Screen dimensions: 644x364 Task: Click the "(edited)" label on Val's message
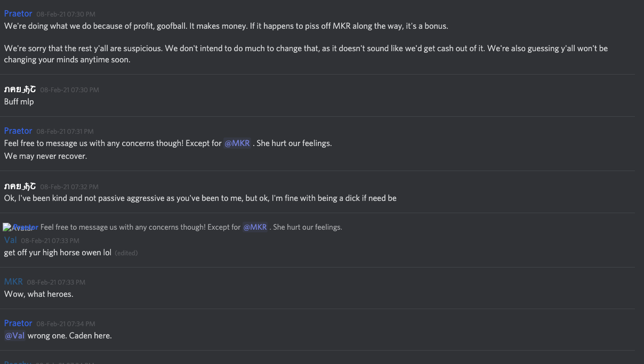pos(126,253)
